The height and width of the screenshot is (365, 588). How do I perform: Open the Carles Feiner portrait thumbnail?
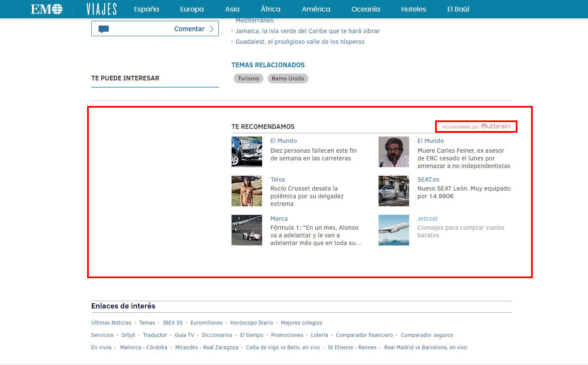point(394,152)
